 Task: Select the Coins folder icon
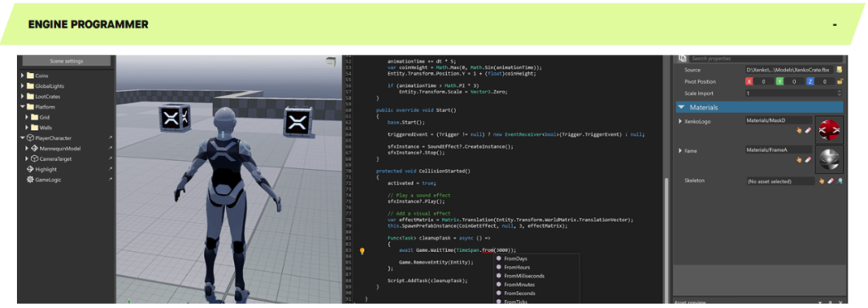pos(31,76)
